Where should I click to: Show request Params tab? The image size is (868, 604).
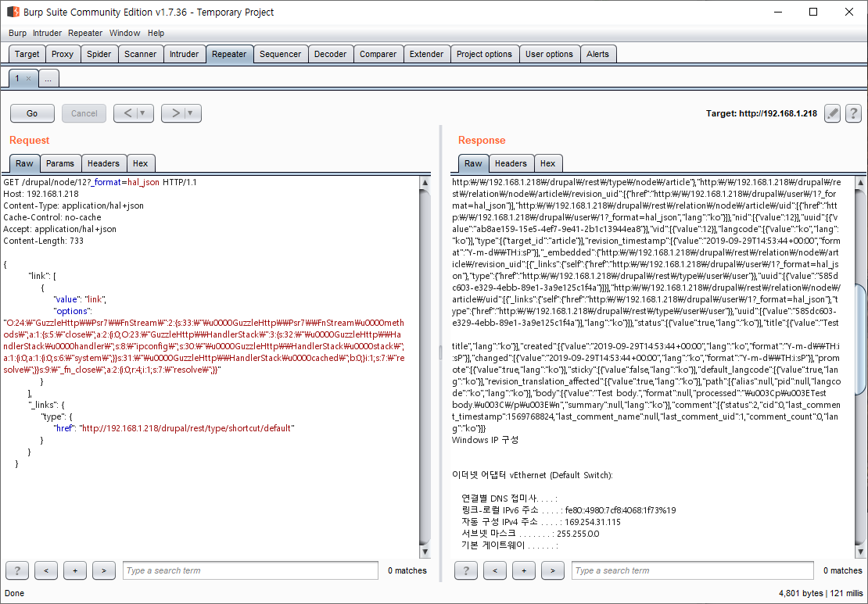coord(60,163)
